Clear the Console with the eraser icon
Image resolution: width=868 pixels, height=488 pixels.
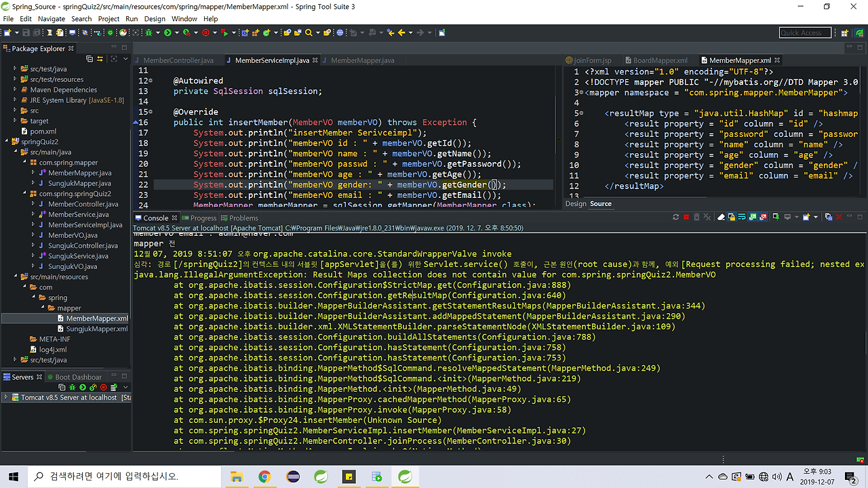click(x=721, y=216)
